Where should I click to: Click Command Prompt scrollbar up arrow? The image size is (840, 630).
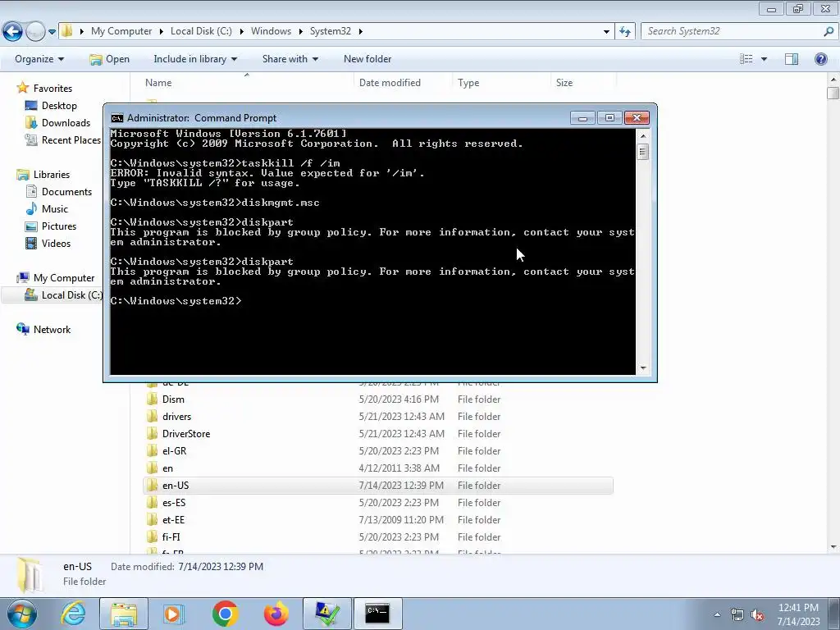point(643,135)
